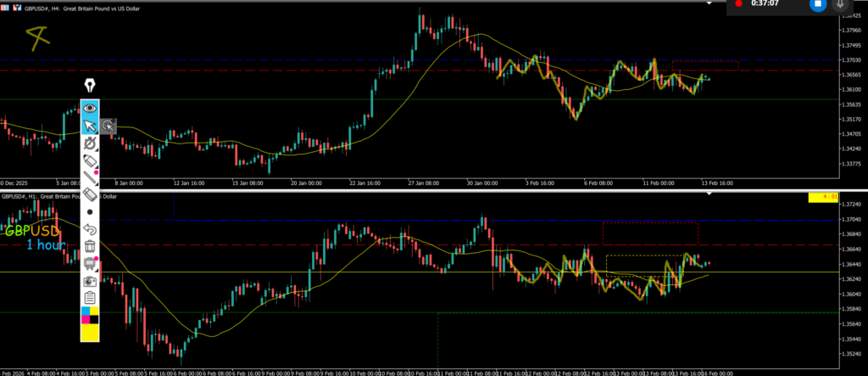Capture a screenshot with the camera icon
The width and height of the screenshot is (868, 376).
[89, 280]
